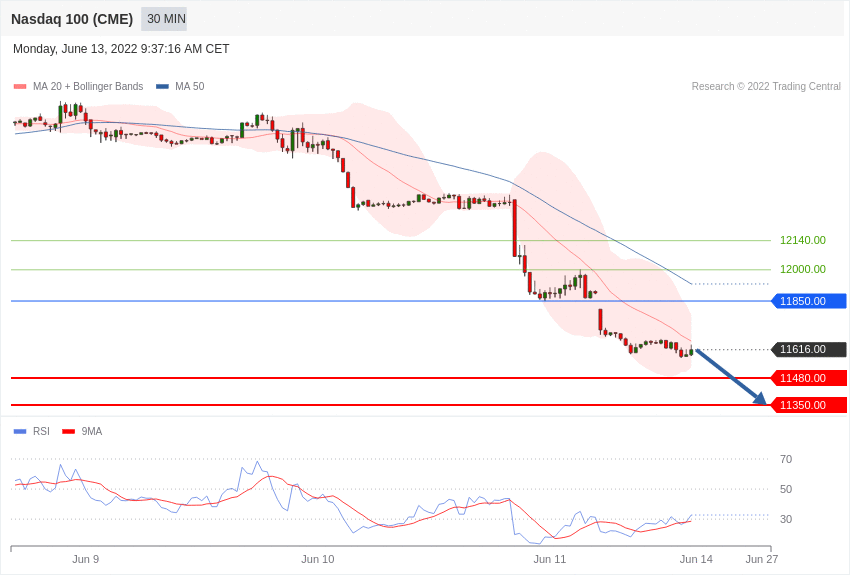Click the RSI legend label

tap(41, 431)
